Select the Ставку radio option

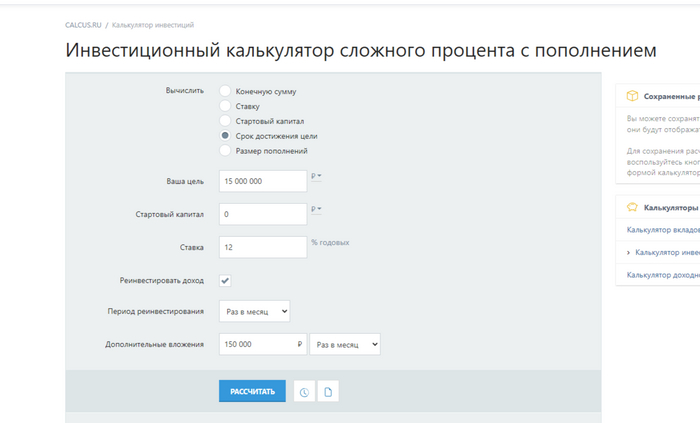[225, 106]
